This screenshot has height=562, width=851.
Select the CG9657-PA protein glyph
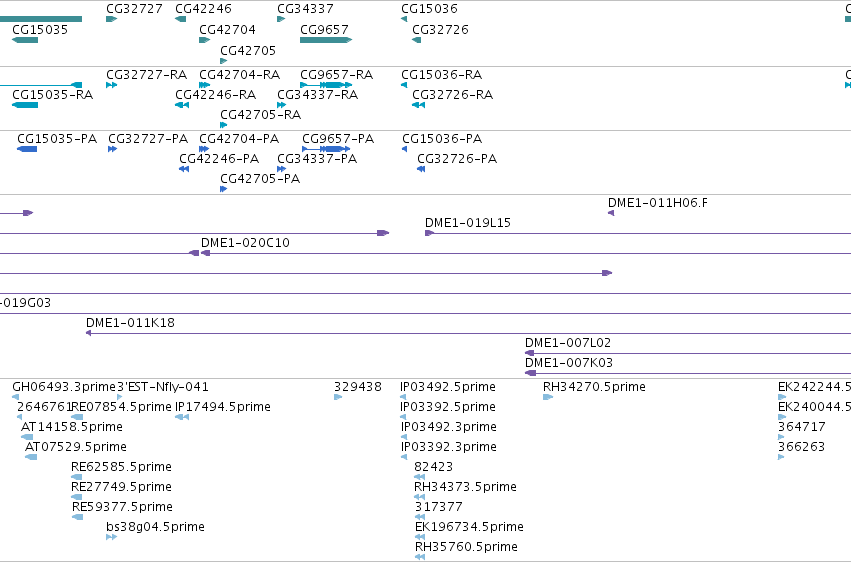pyautogui.click(x=326, y=149)
